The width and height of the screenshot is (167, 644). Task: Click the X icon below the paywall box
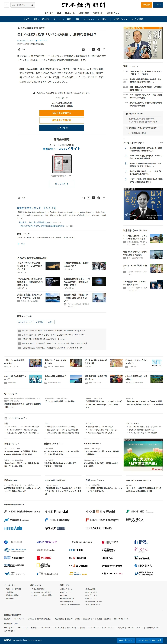(94, 198)
